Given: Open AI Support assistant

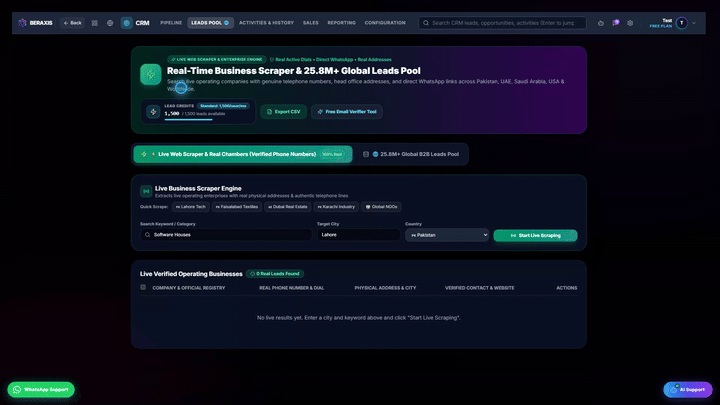Looking at the screenshot, I should click(688, 389).
